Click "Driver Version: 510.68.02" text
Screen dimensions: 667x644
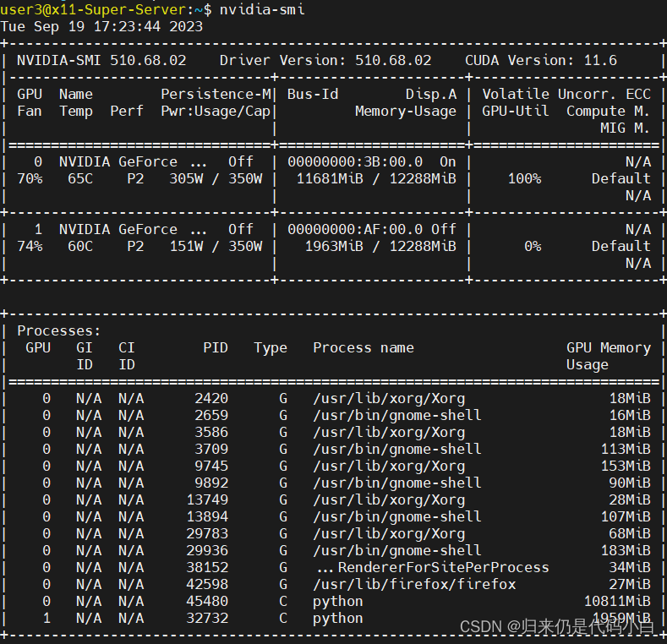coord(325,60)
